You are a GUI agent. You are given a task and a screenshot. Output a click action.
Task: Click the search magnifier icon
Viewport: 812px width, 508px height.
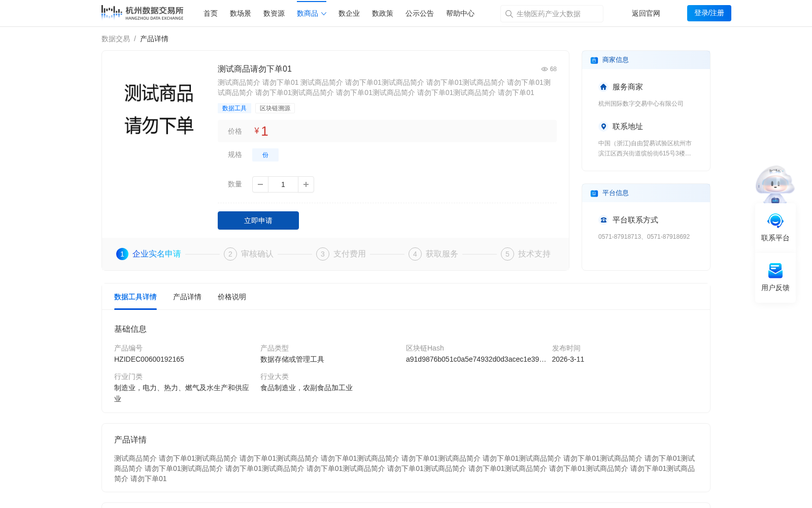[x=509, y=14]
